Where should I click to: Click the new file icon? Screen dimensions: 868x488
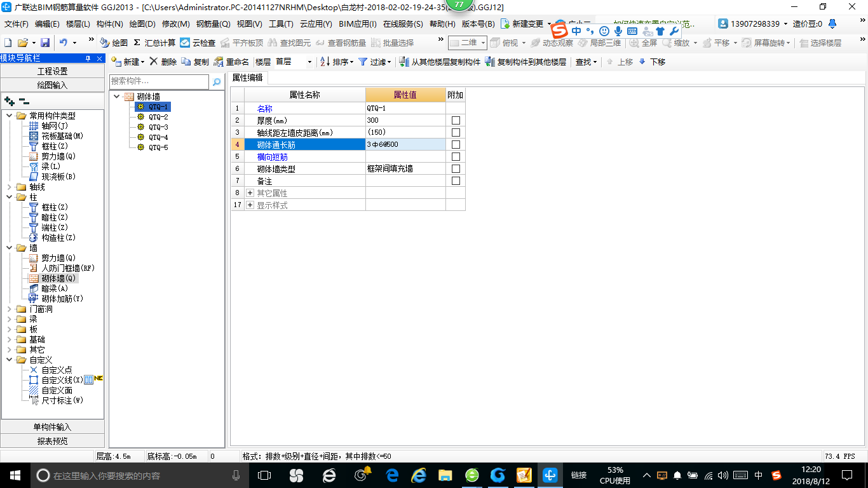click(8, 43)
